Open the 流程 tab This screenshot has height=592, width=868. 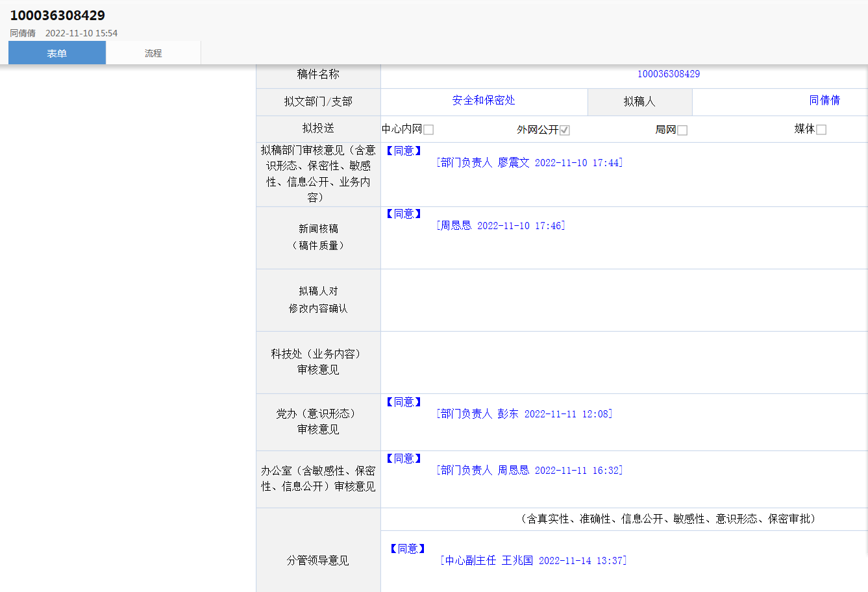[x=153, y=53]
